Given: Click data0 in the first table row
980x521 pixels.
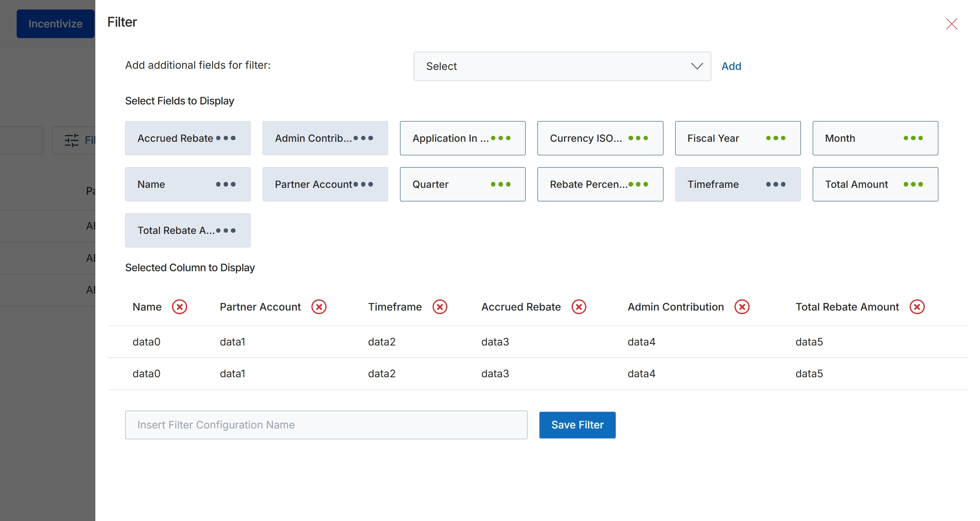Looking at the screenshot, I should tap(147, 342).
